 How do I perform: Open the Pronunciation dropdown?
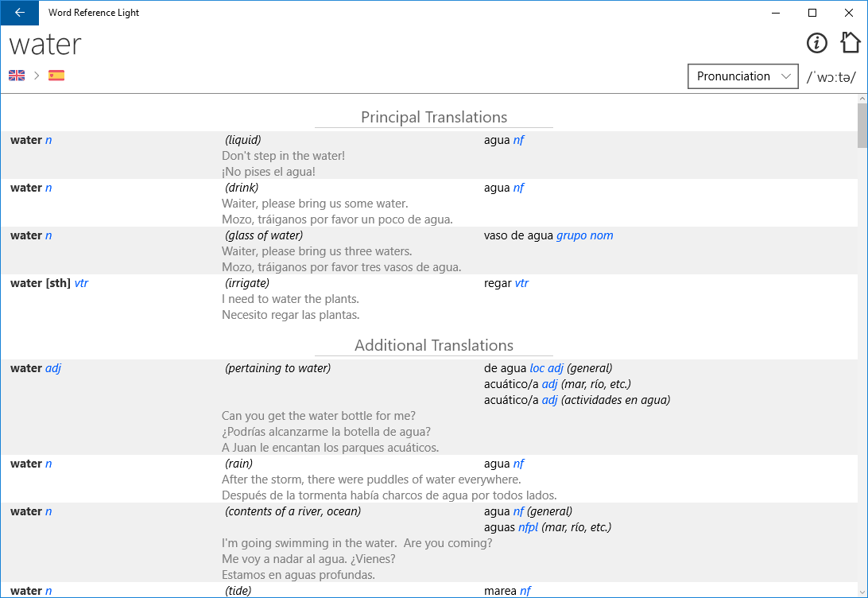tap(742, 76)
